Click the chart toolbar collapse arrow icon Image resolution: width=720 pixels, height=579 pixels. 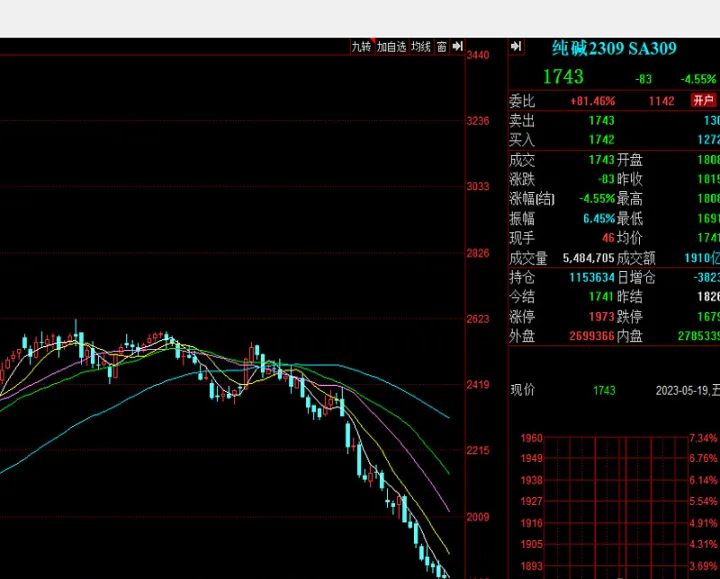click(x=457, y=46)
